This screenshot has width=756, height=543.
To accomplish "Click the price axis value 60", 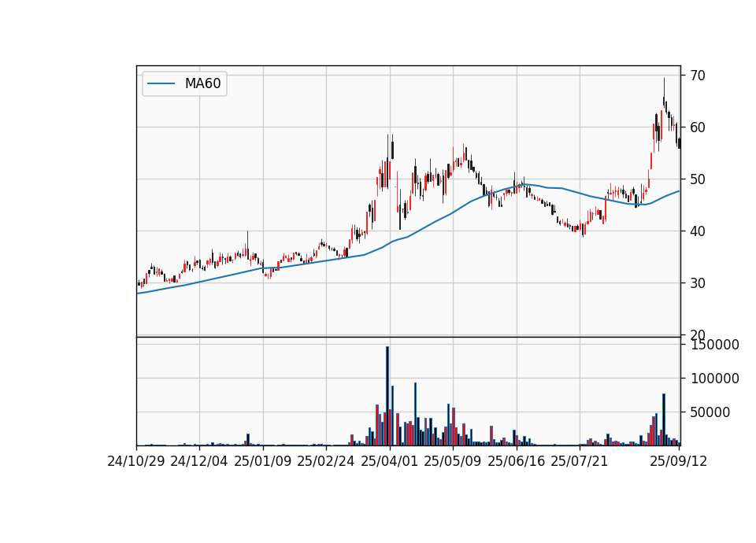I will [x=698, y=127].
